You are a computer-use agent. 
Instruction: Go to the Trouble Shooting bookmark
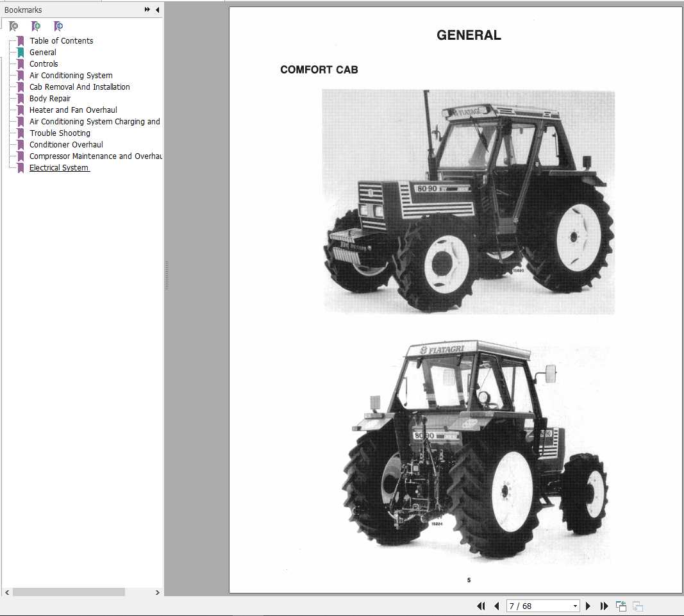point(60,133)
